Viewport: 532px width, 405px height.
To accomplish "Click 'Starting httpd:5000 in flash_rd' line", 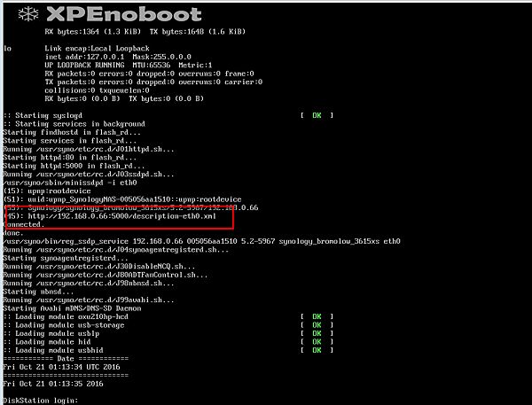I will [x=74, y=166].
